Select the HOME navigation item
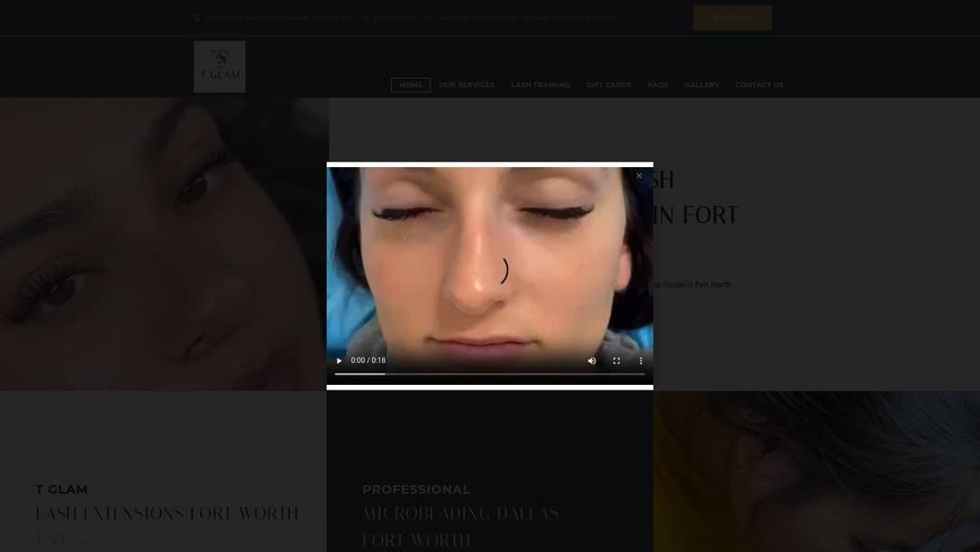 [410, 84]
